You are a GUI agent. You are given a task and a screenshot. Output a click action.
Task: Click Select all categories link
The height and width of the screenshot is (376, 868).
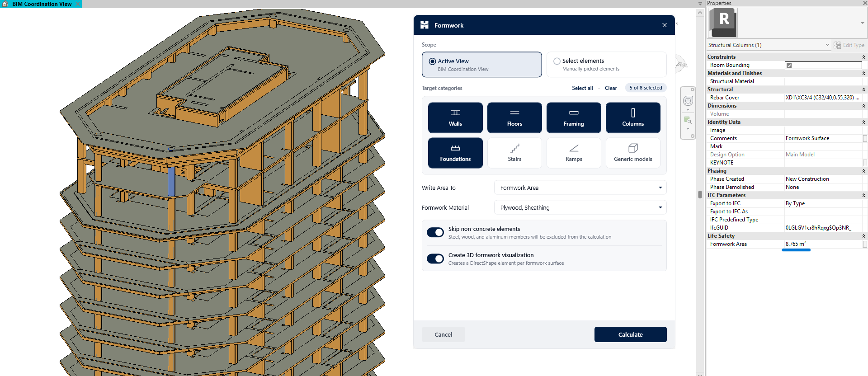click(x=582, y=88)
